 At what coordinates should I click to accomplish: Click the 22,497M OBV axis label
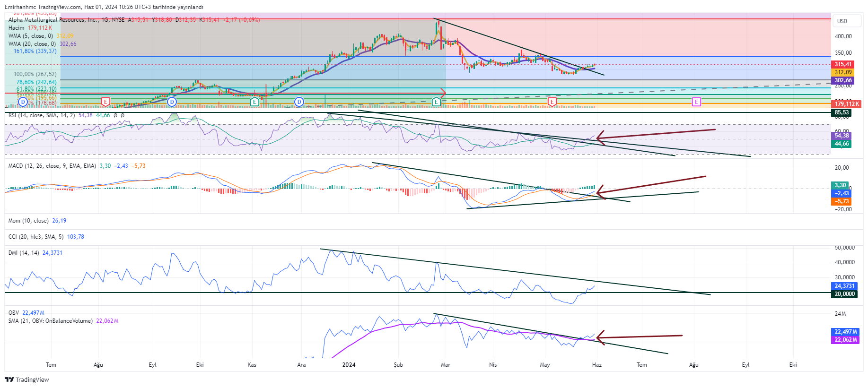pyautogui.click(x=845, y=332)
